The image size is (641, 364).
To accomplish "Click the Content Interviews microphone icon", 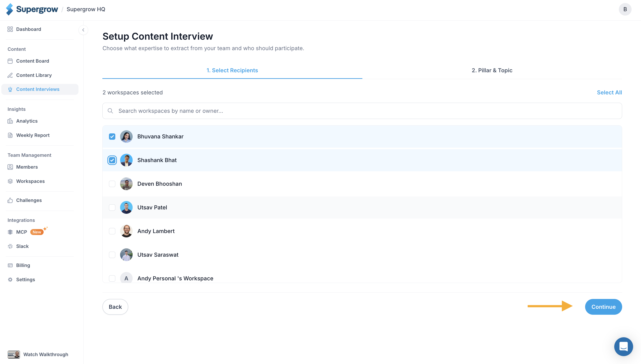I will [10, 89].
